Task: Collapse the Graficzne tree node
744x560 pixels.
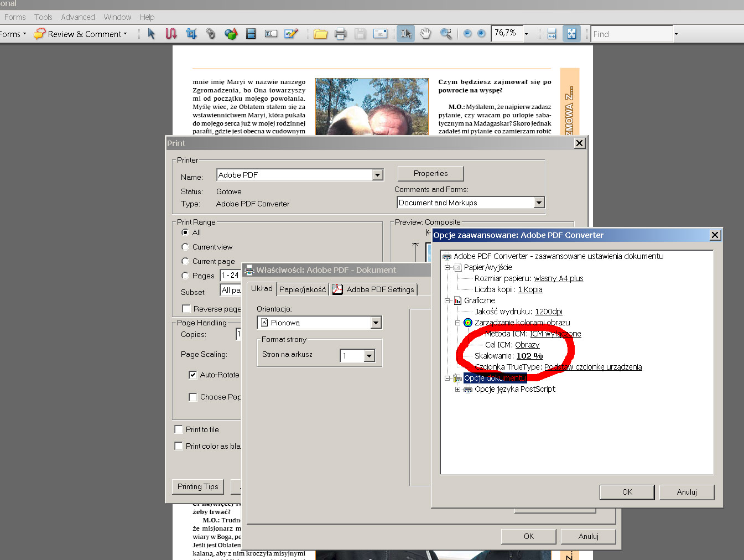Action: [448, 300]
